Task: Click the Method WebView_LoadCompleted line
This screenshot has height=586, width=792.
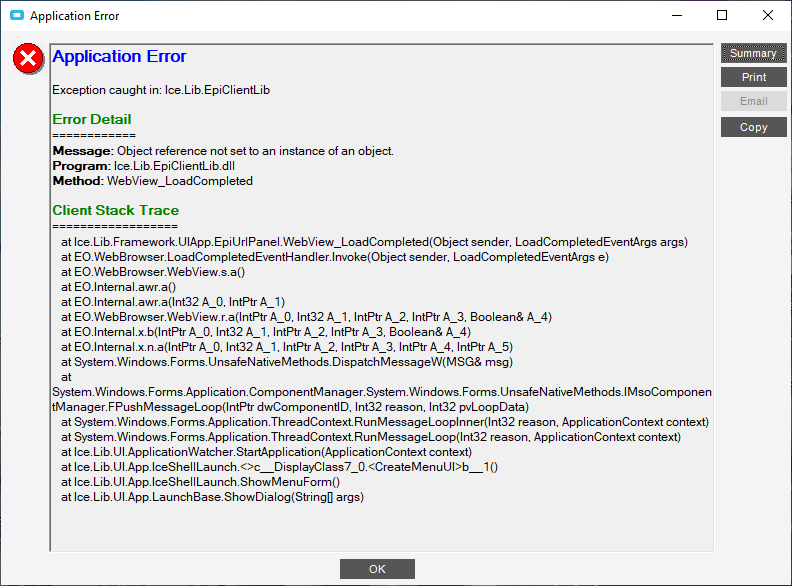Action: pos(153,181)
